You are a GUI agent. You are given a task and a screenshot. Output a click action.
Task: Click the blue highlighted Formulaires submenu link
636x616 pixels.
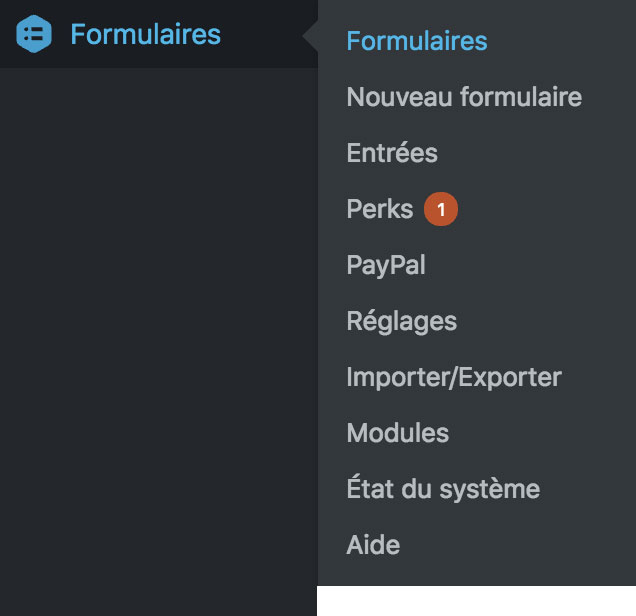coord(416,41)
